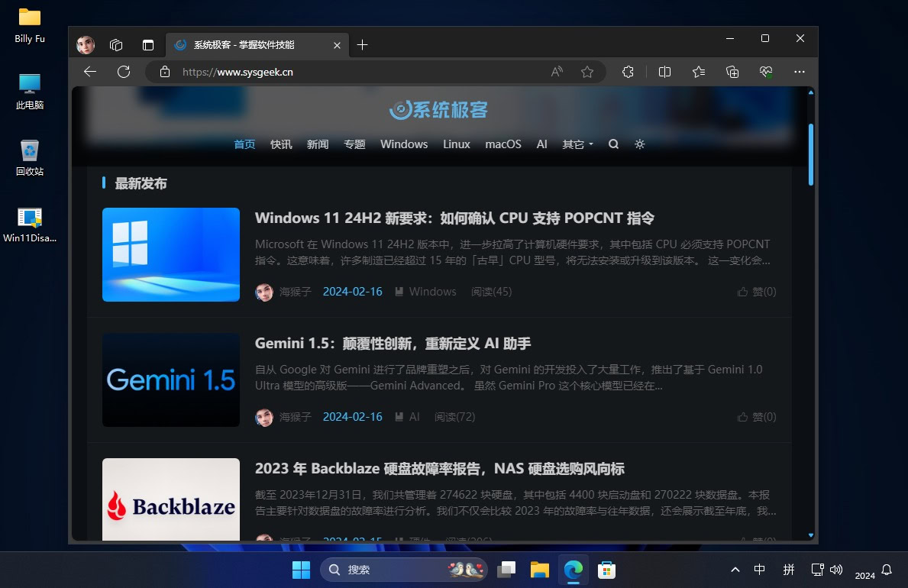Open Task View on the taskbar
This screenshot has width=908, height=588.
[x=506, y=570]
